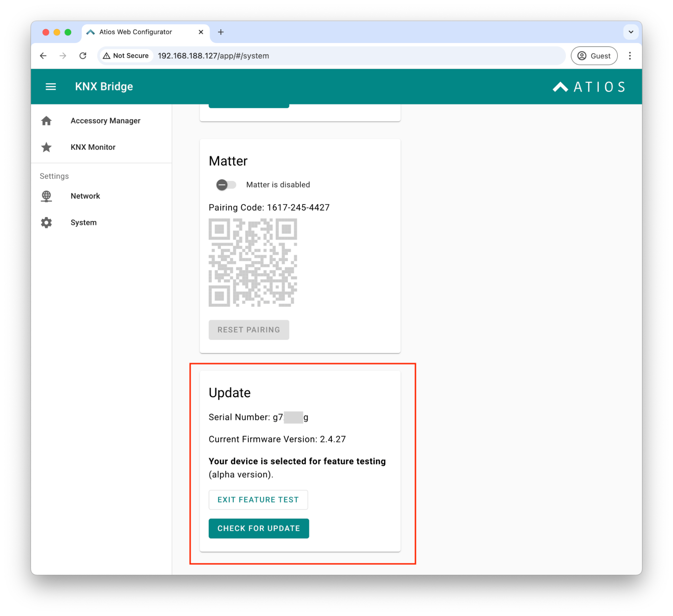The height and width of the screenshot is (616, 673).
Task: Open the hamburger navigation menu
Action: (x=51, y=86)
